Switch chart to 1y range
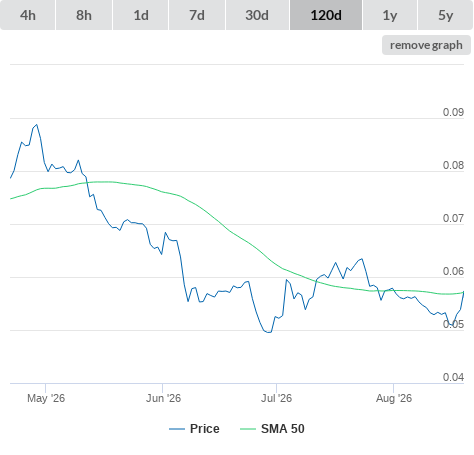Screen dimensions: 474x455 point(390,15)
